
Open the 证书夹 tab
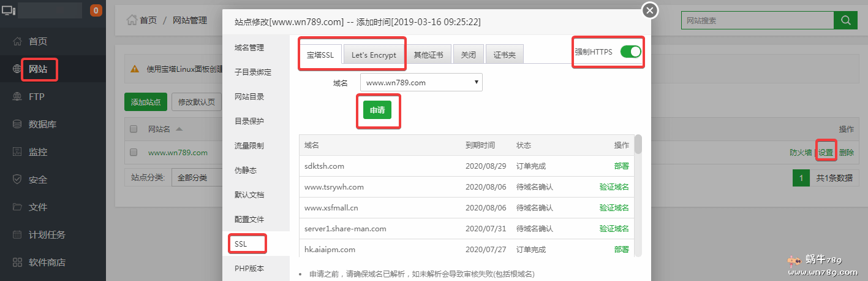tap(505, 55)
